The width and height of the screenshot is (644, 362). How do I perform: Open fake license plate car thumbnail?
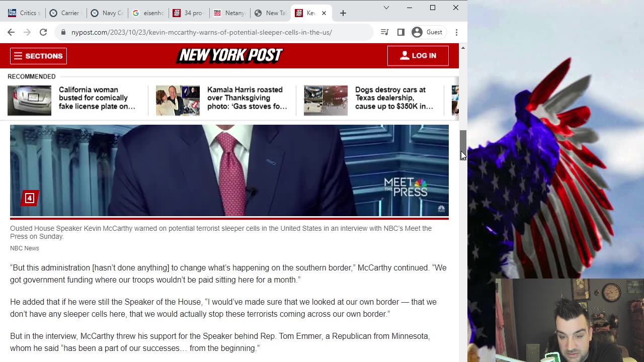pos(29,101)
